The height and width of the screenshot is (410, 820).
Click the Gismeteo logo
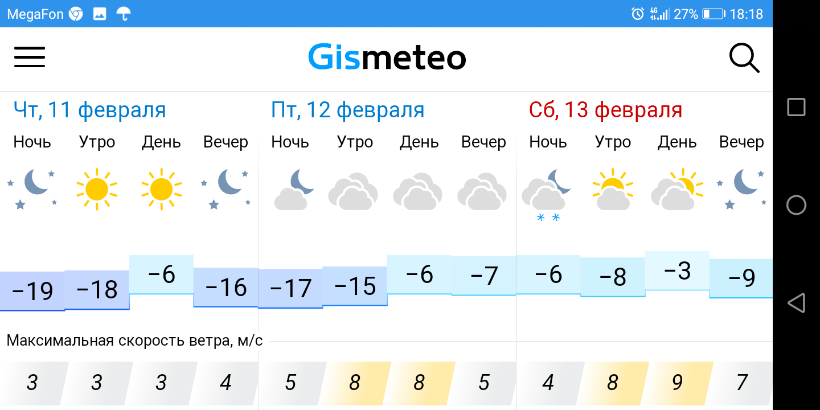coord(386,57)
